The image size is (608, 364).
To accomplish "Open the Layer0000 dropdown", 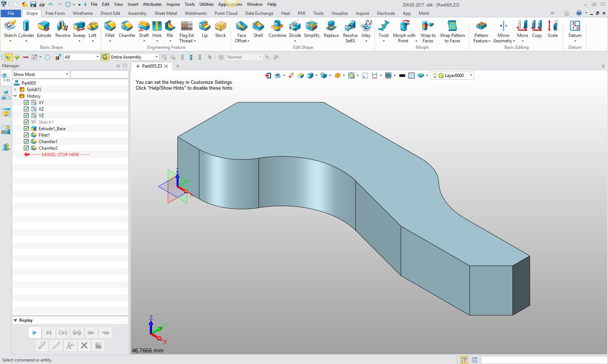I will tap(471, 76).
